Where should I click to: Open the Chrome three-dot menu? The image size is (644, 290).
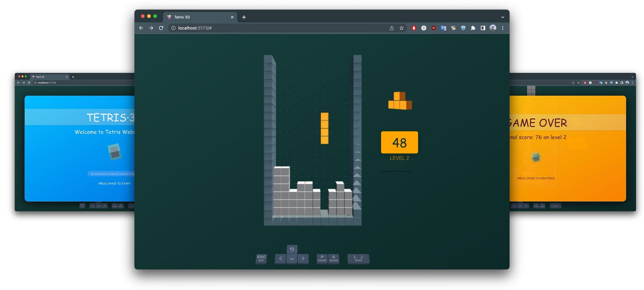tap(503, 28)
